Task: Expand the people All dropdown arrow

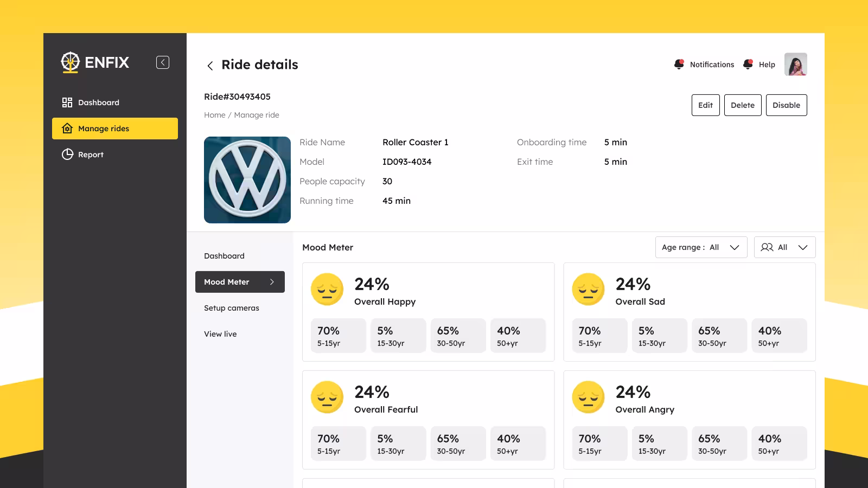Action: pyautogui.click(x=803, y=247)
